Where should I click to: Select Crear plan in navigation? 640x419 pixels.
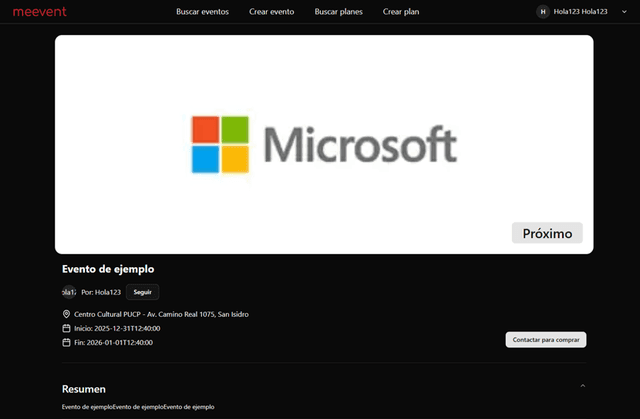401,12
